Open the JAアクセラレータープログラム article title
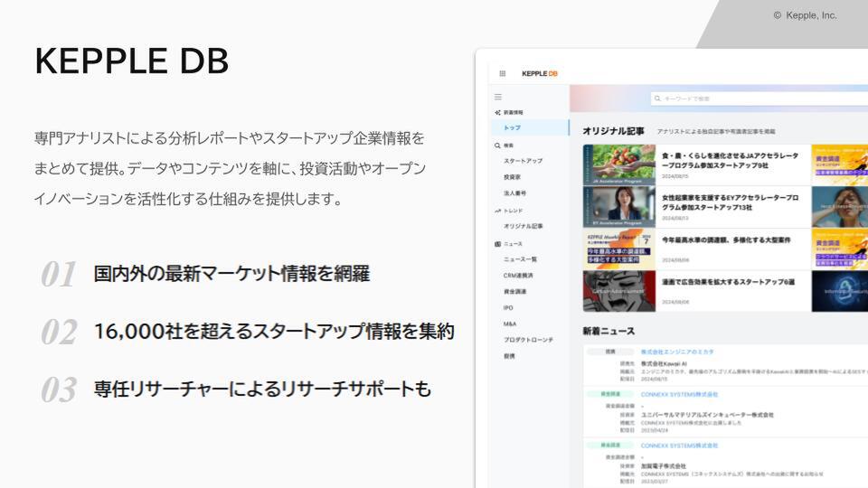The width and height of the screenshot is (868, 488). pos(731,161)
